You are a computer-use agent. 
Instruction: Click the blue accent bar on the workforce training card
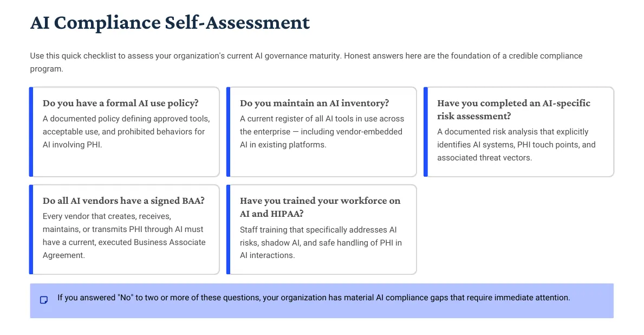coord(229,229)
